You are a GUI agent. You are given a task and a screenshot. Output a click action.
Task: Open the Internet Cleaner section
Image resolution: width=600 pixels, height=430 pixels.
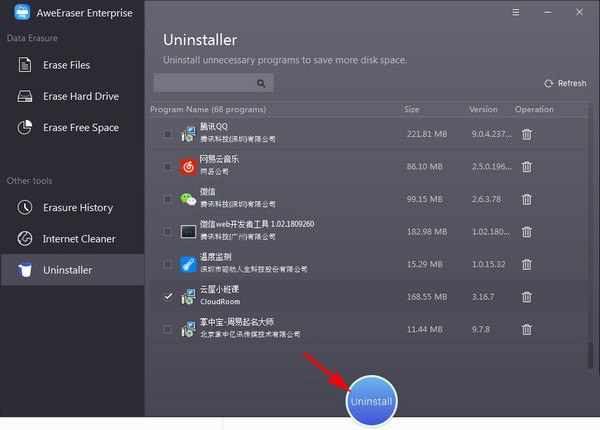[x=72, y=239]
